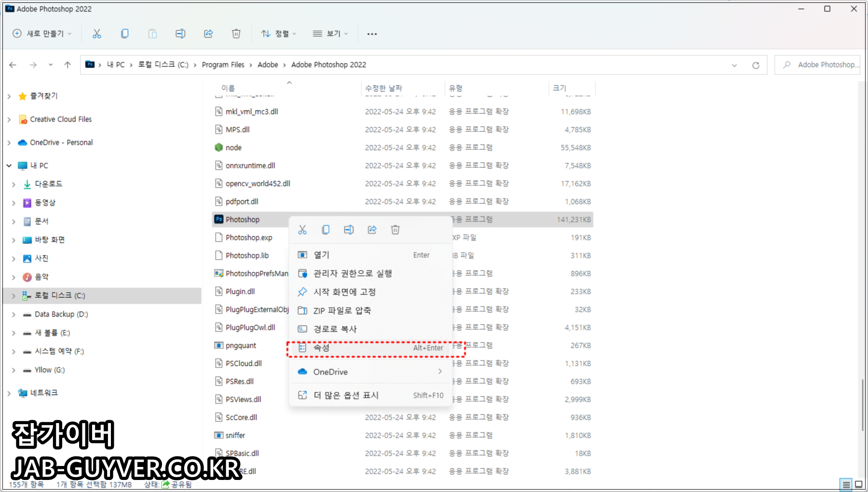Select Yllow (G:) drive in the sidebar
868x492 pixels.
[49, 370]
